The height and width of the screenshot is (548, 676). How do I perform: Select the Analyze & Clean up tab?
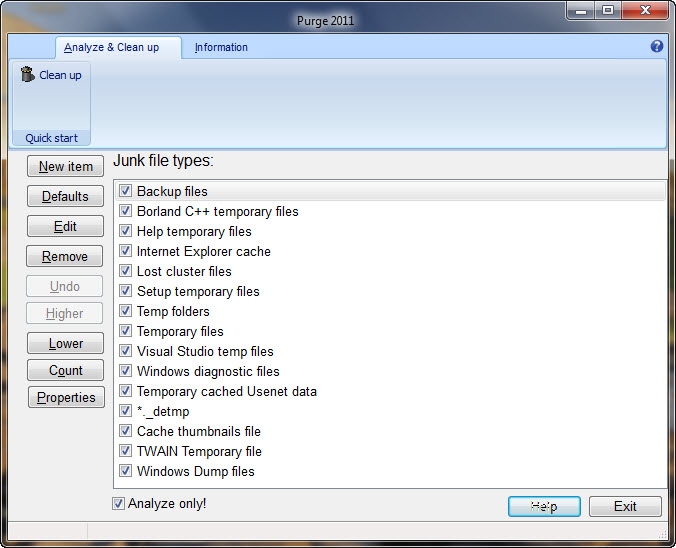[111, 47]
